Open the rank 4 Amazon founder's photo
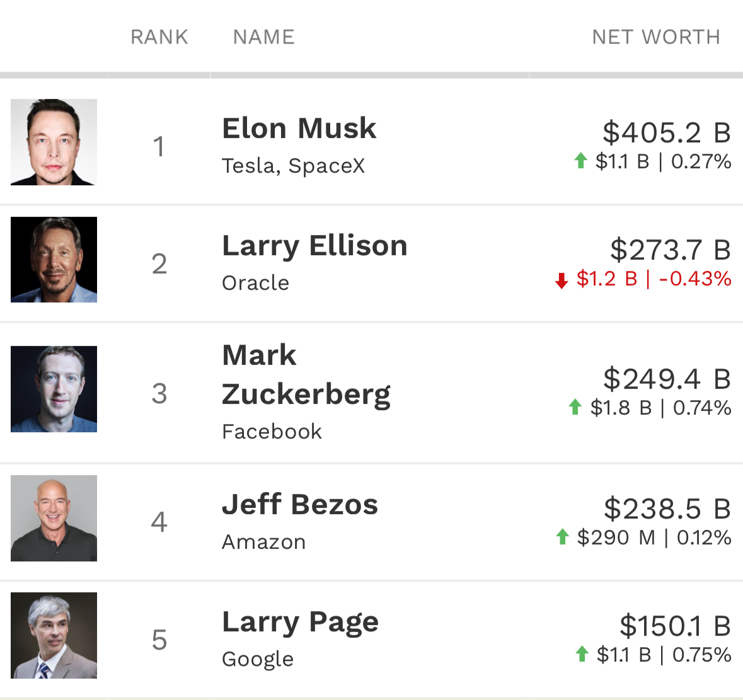This screenshot has height=700, width=743. click(54, 518)
